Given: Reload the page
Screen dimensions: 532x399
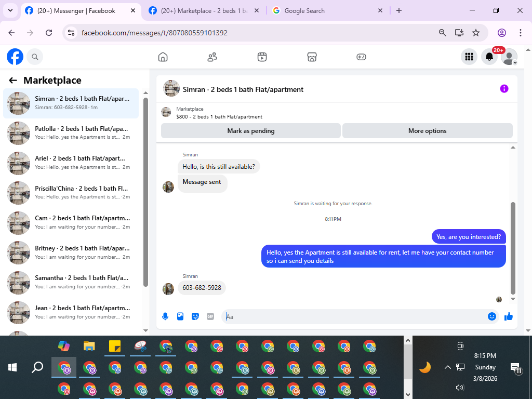Looking at the screenshot, I should [49, 33].
